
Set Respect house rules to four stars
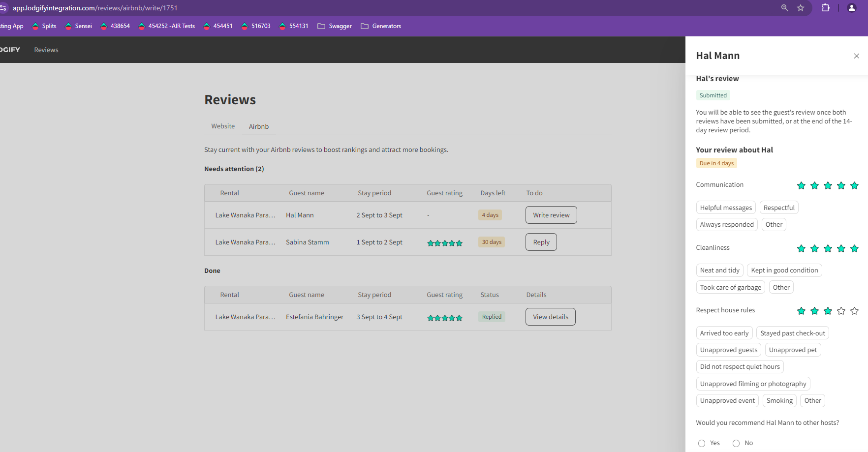pyautogui.click(x=841, y=311)
